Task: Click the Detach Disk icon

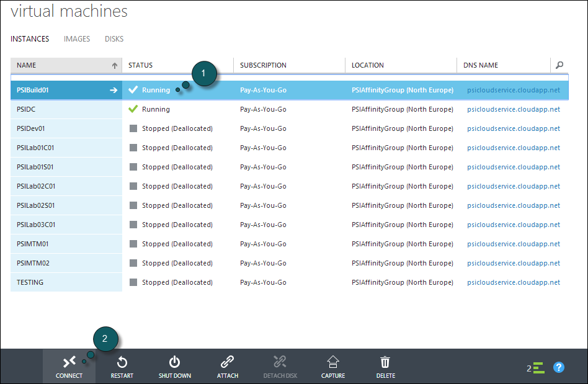Action: [x=280, y=362]
